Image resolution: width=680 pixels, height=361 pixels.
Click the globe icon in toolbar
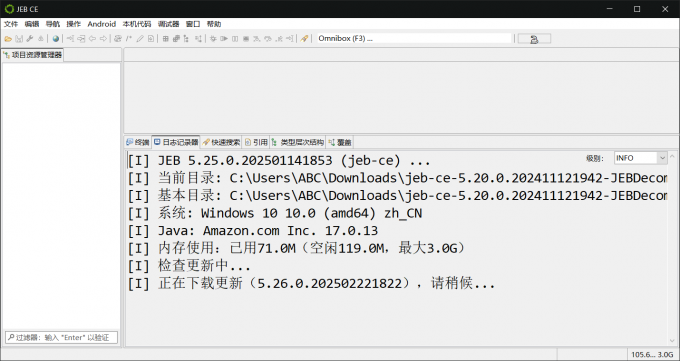pyautogui.click(x=56, y=39)
